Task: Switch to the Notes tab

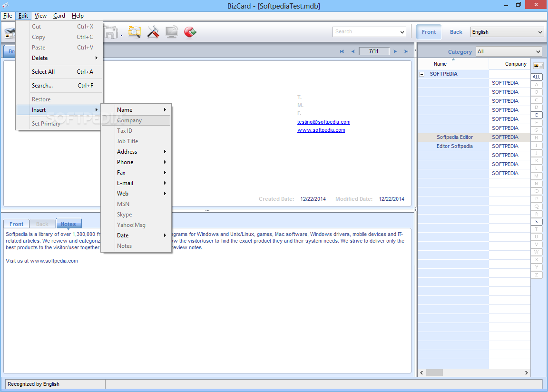Action: point(68,224)
